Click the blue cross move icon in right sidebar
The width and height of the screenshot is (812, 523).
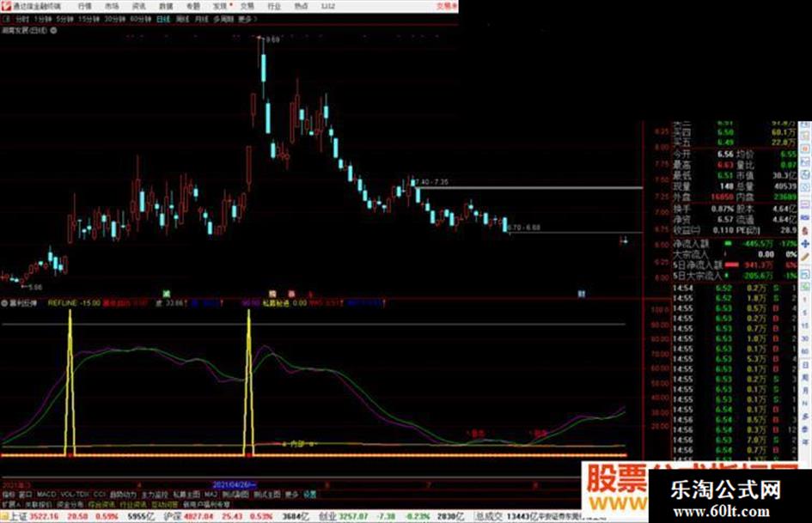pos(805,243)
